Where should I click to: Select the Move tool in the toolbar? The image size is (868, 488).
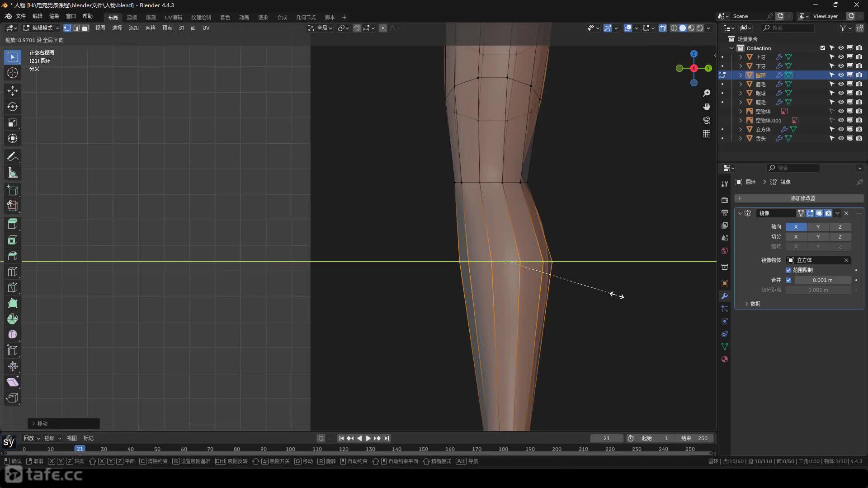[13, 91]
